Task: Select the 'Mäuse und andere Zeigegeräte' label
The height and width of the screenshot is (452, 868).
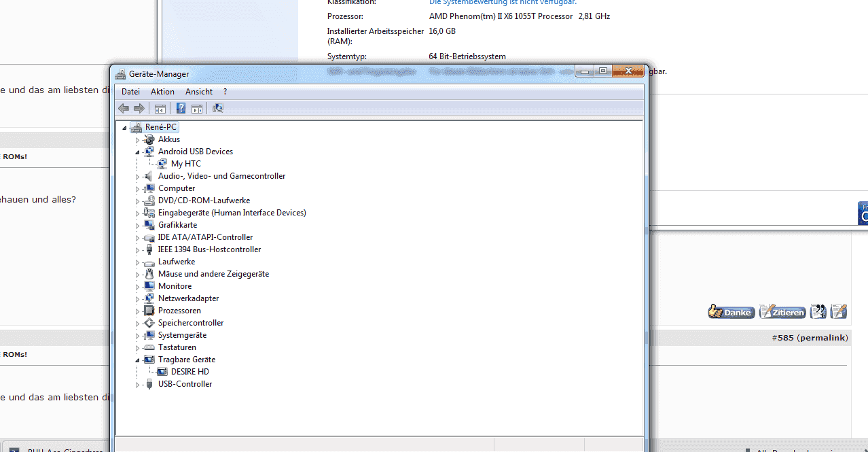Action: (214, 274)
